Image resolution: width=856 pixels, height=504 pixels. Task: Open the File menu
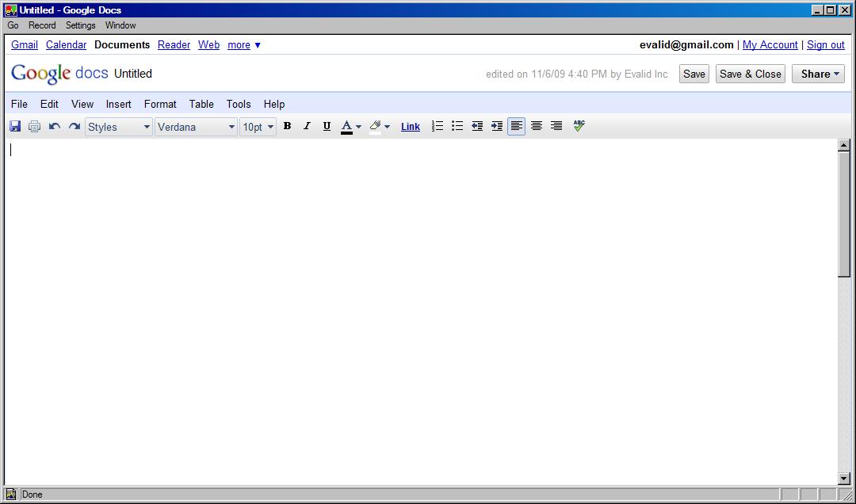pos(19,104)
